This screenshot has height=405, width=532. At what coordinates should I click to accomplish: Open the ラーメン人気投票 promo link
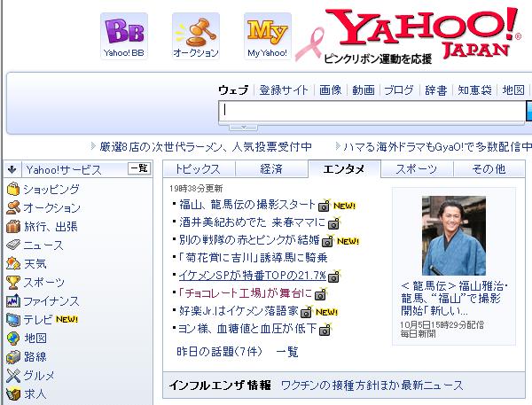click(206, 147)
